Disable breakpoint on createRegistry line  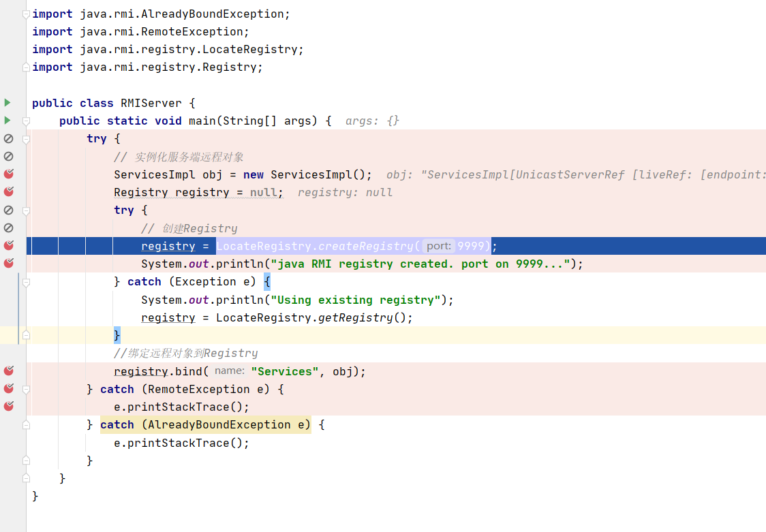8,245
